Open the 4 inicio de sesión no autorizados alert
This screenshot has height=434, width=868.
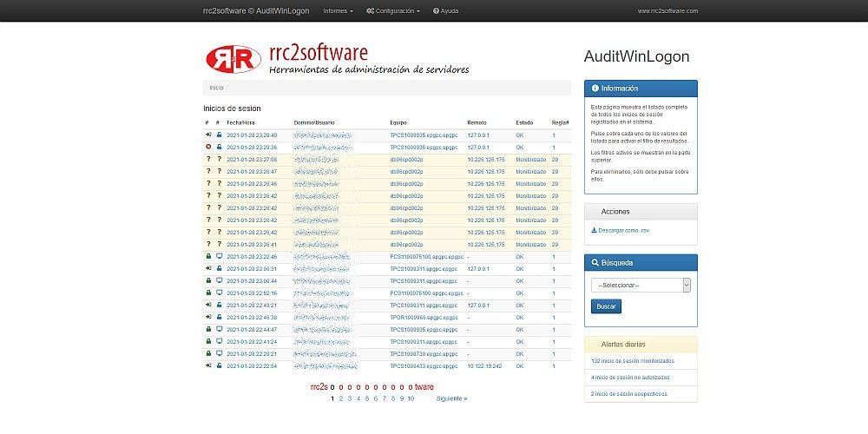click(x=630, y=378)
